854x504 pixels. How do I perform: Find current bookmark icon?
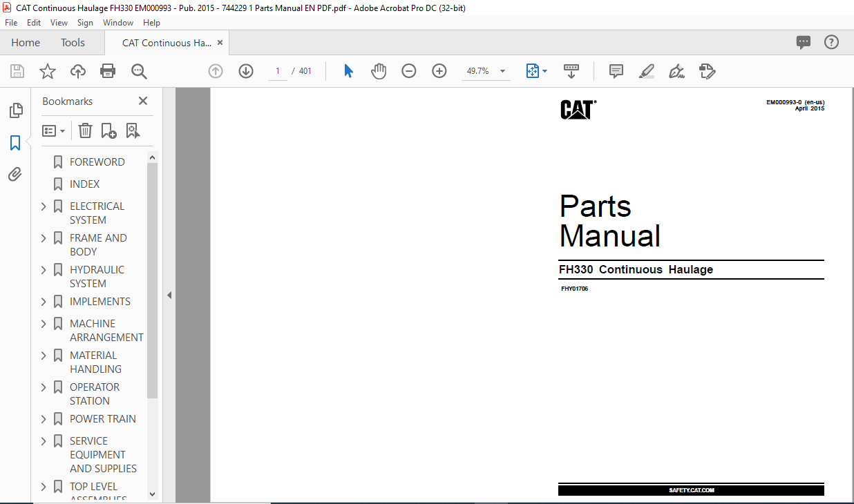tap(133, 130)
